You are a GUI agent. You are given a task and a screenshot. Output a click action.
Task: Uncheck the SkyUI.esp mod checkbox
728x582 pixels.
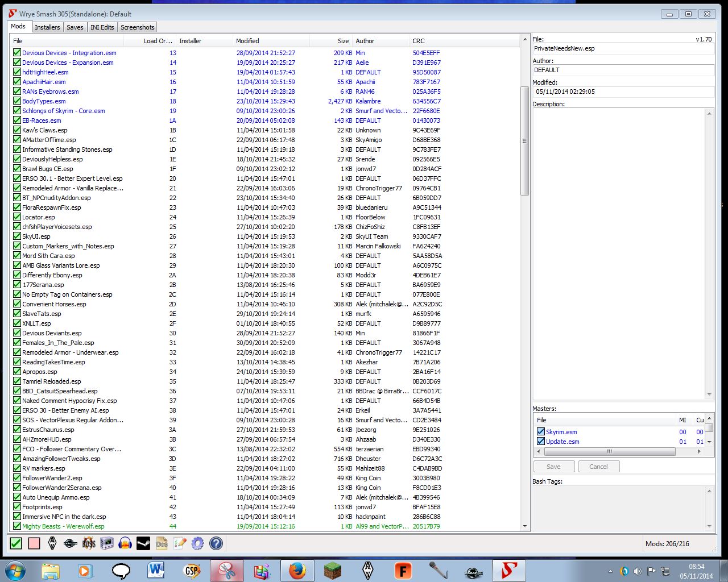(17, 236)
